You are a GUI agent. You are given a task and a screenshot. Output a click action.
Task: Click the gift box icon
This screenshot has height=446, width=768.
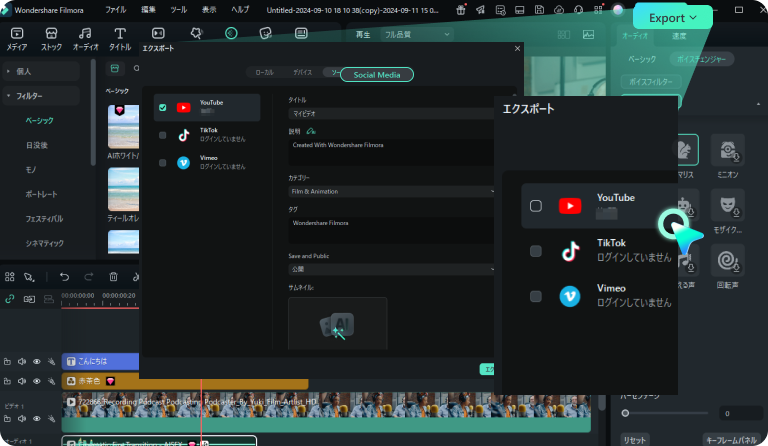[x=461, y=10]
